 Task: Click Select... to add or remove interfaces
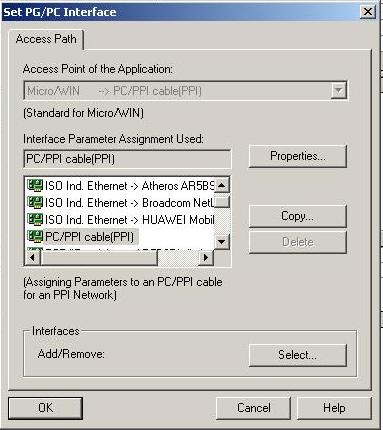click(x=298, y=355)
